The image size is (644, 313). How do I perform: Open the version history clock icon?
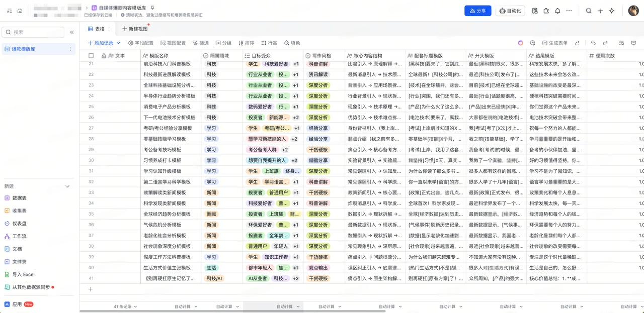(x=533, y=43)
